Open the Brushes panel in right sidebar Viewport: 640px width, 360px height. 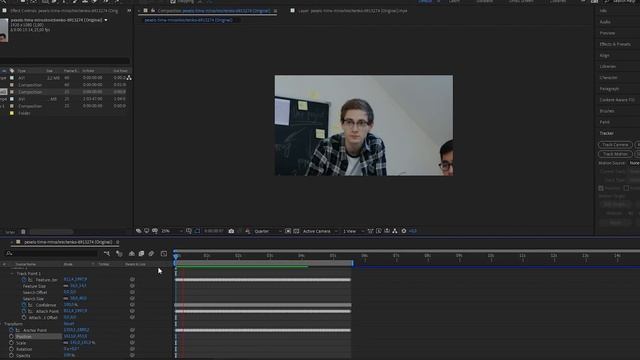[x=607, y=111]
